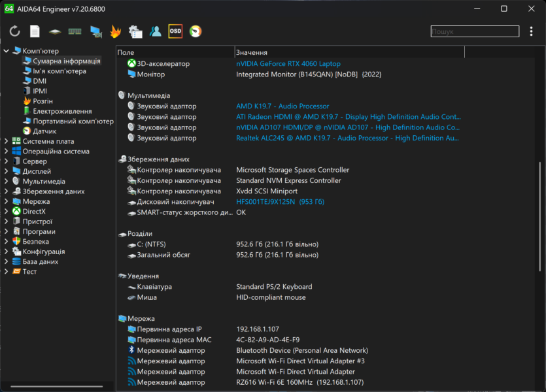Open nVIDIA AD107 HDMI/DP audio link
Image resolution: width=546 pixels, height=392 pixels.
coord(348,127)
